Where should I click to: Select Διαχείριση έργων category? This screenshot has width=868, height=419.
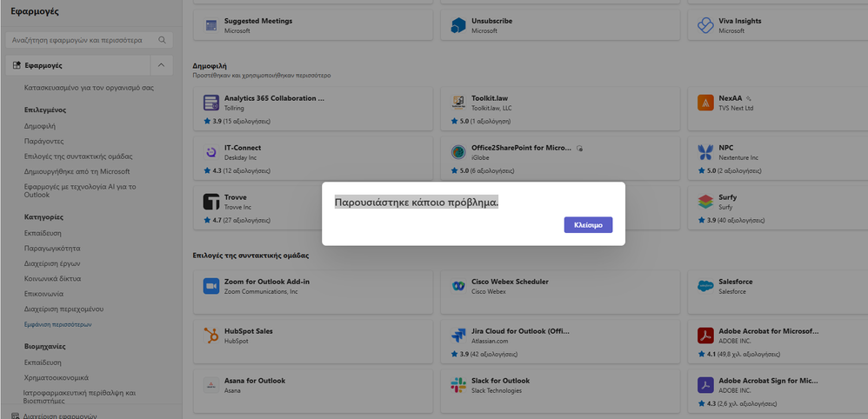(x=52, y=263)
